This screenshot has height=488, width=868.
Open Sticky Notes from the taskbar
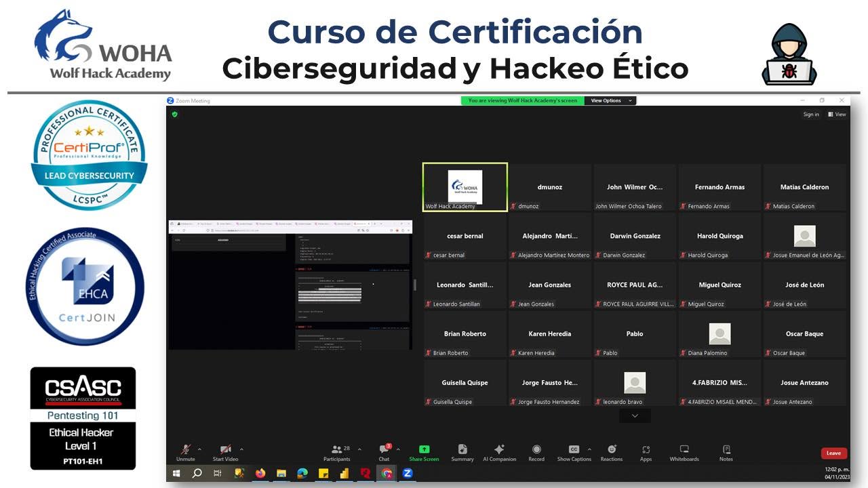coord(323,473)
